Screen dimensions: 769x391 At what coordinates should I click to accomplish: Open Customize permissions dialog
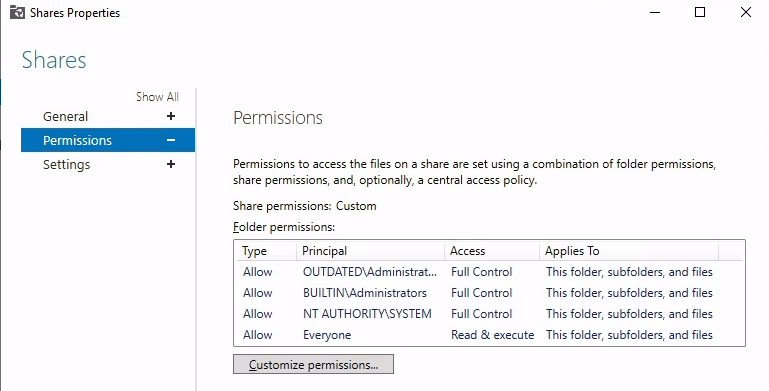313,365
